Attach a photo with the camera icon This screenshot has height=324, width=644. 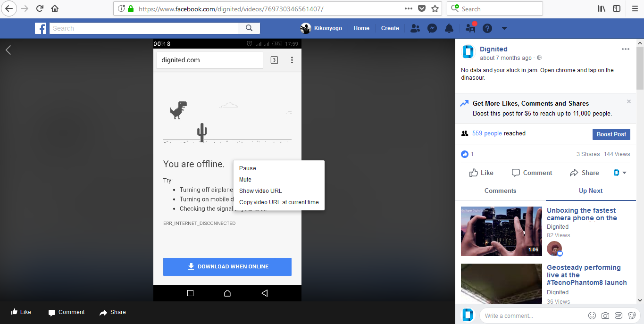[605, 316]
